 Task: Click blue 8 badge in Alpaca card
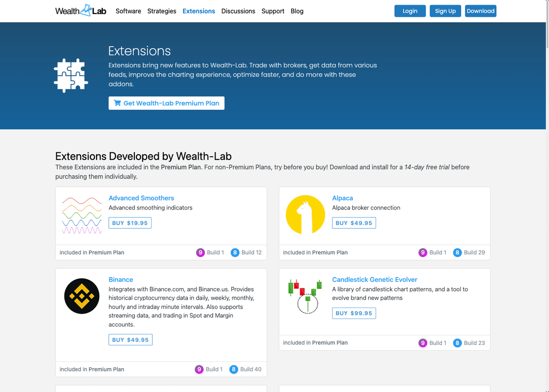(457, 252)
